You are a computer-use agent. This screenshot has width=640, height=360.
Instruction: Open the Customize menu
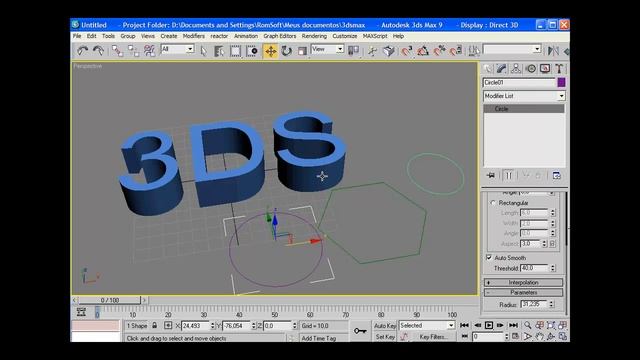pos(344,36)
